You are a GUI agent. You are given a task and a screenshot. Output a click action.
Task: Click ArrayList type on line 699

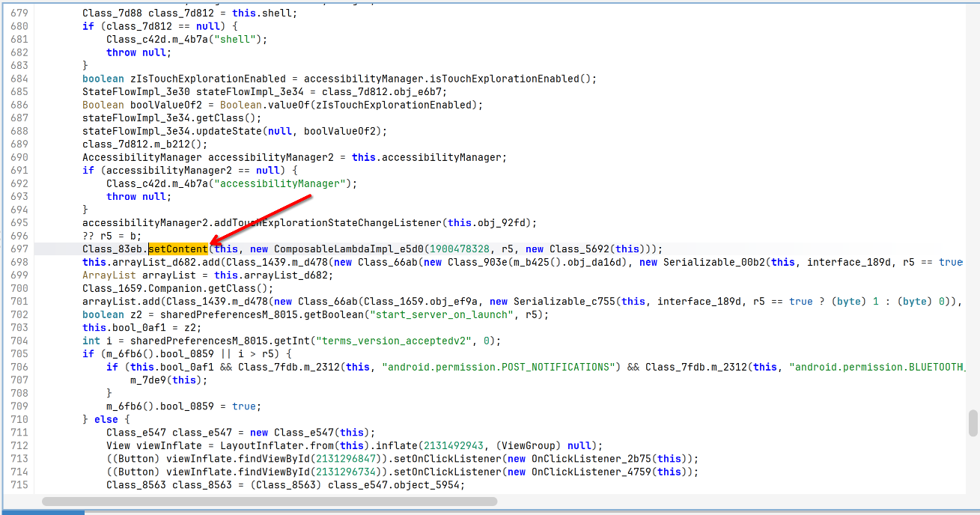[x=109, y=275]
